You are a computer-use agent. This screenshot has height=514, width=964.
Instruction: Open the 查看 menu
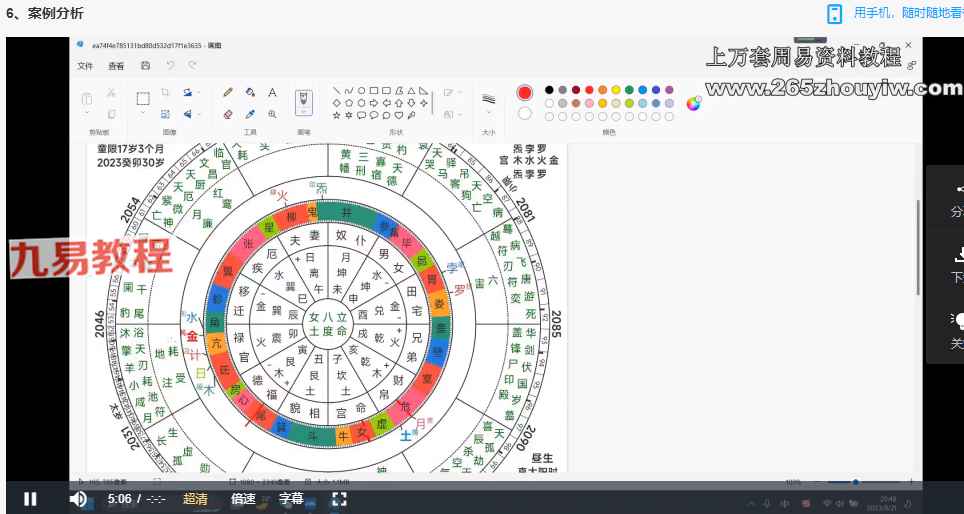(116, 66)
